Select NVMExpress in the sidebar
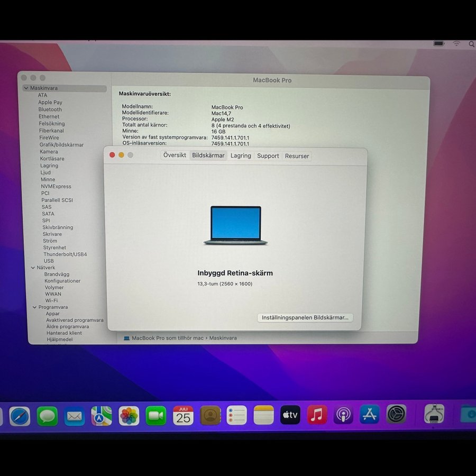This screenshot has width=476, height=476. 56,186
